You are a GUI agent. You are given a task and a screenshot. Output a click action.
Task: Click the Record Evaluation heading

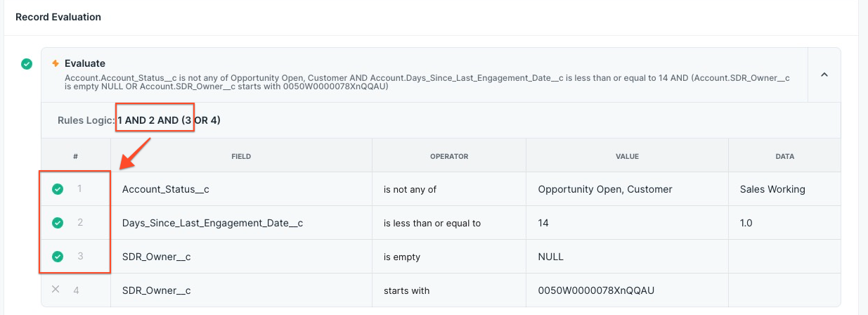58,17
